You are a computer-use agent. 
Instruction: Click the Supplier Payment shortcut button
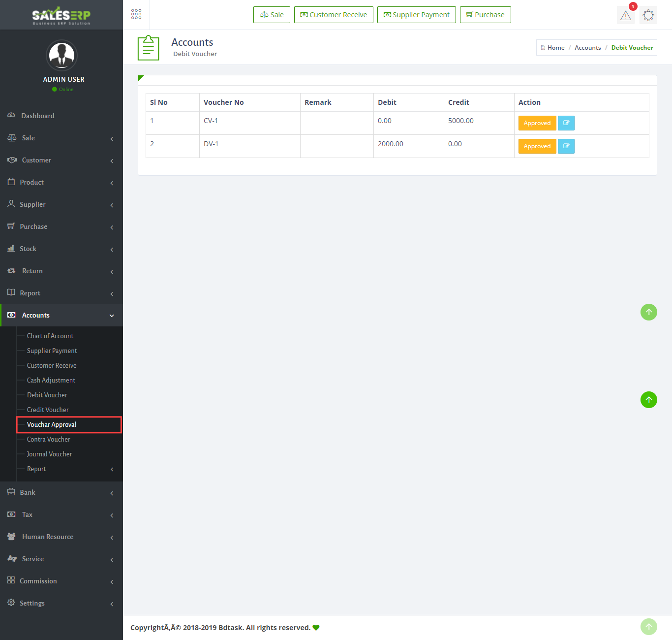pyautogui.click(x=416, y=15)
